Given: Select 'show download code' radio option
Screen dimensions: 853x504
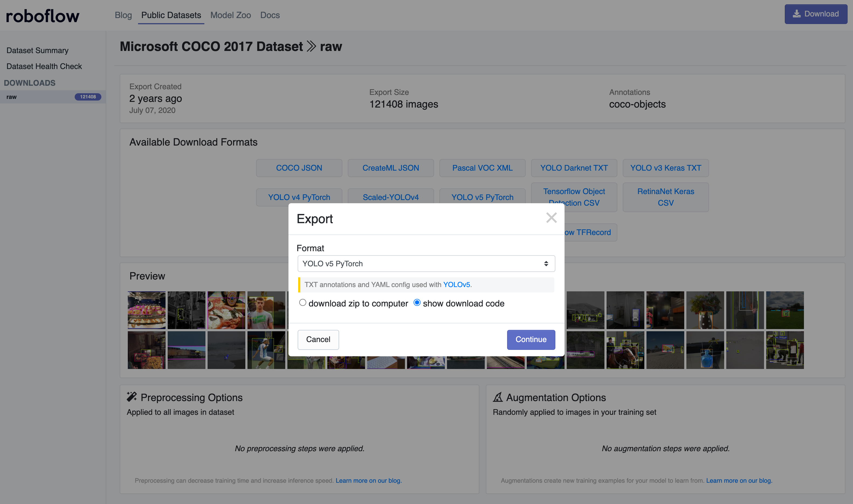Looking at the screenshot, I should (x=417, y=302).
